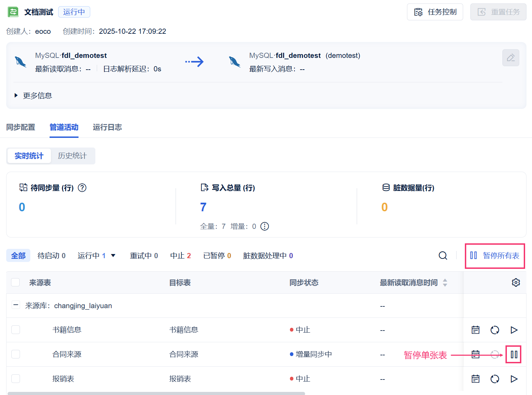
Task: Open the 运行中 filter dropdown arrow
Action: (113, 255)
